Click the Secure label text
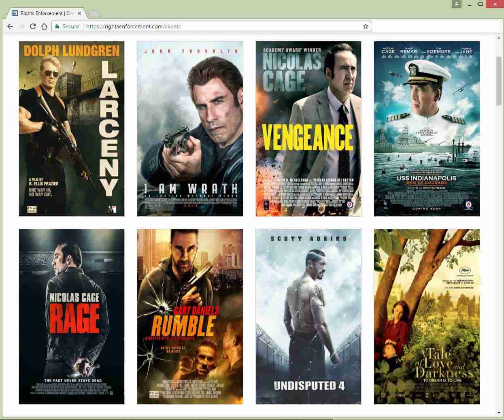Screen dimensions: 504x420 [x=70, y=26]
